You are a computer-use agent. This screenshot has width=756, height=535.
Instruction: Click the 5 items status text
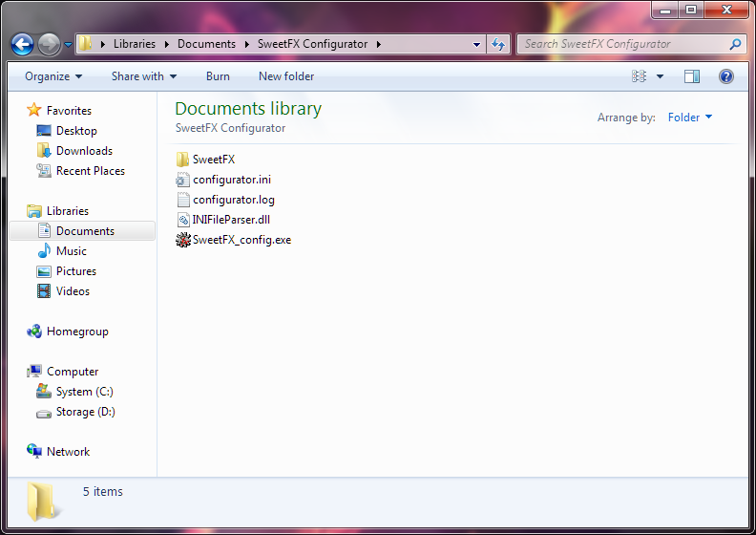103,492
